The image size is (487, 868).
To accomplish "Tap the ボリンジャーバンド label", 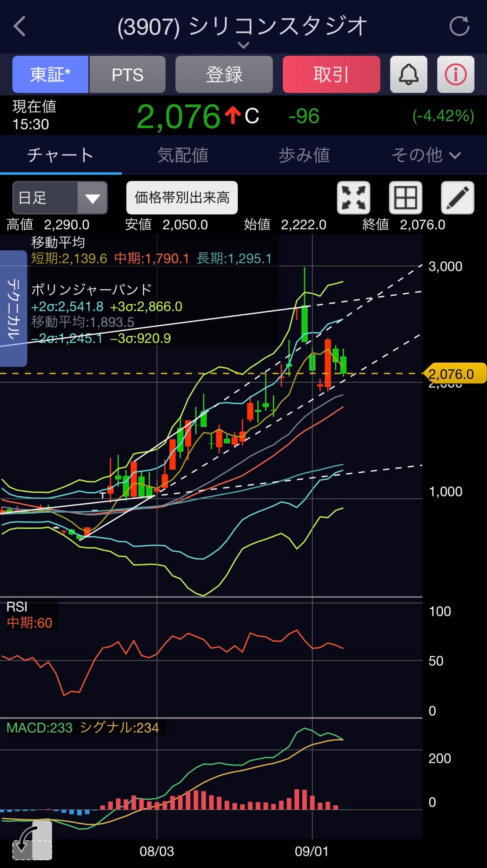I will pyautogui.click(x=92, y=289).
